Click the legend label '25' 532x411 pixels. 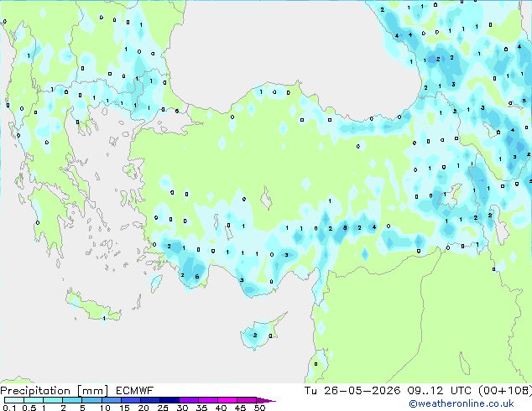[x=163, y=408]
